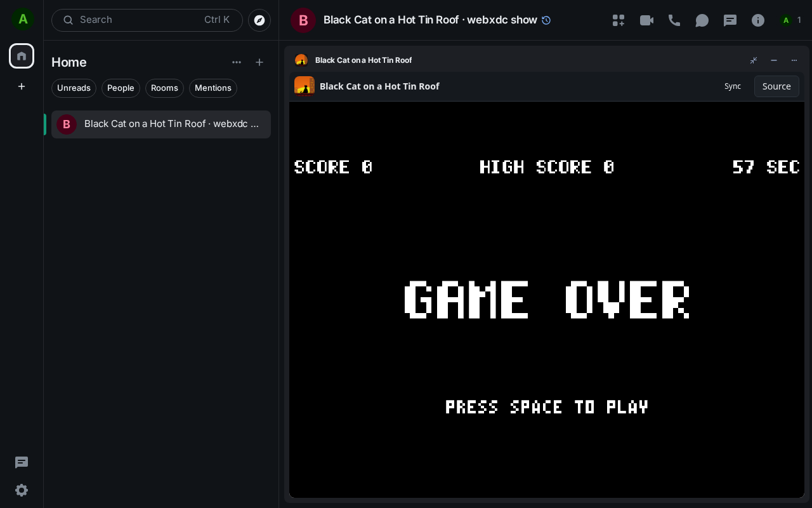
Task: Go to the Home space
Action: (22, 56)
